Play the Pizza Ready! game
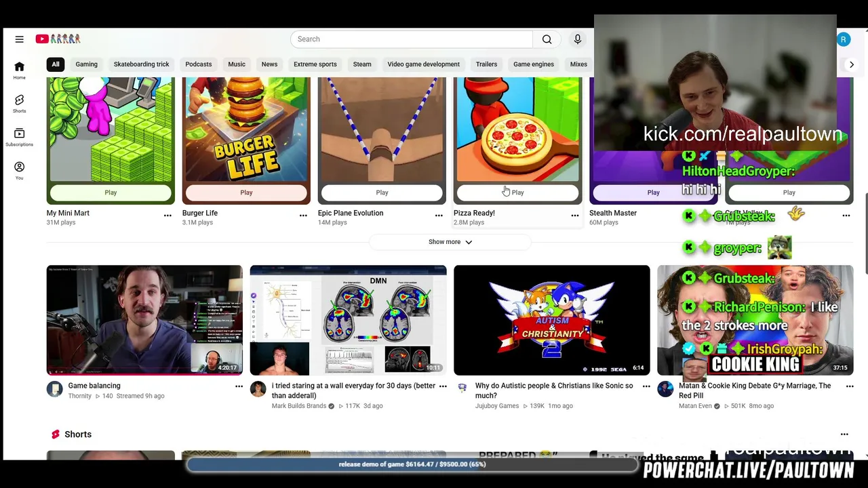Image resolution: width=868 pixels, height=488 pixels. pyautogui.click(x=517, y=192)
